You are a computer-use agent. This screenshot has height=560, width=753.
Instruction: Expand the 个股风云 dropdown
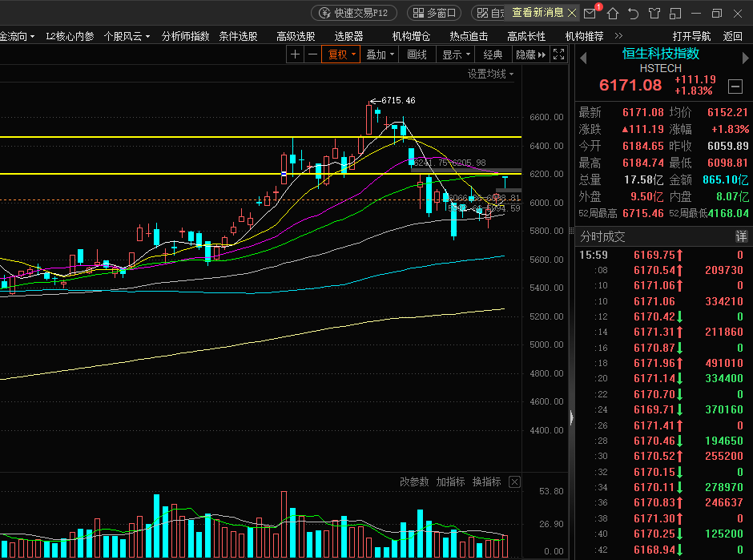tap(127, 37)
